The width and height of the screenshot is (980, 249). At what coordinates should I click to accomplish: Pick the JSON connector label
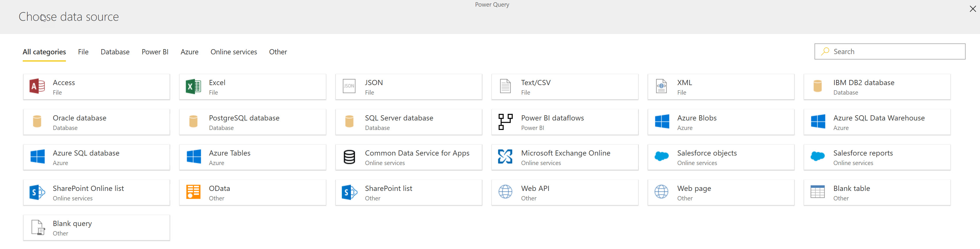point(374,83)
